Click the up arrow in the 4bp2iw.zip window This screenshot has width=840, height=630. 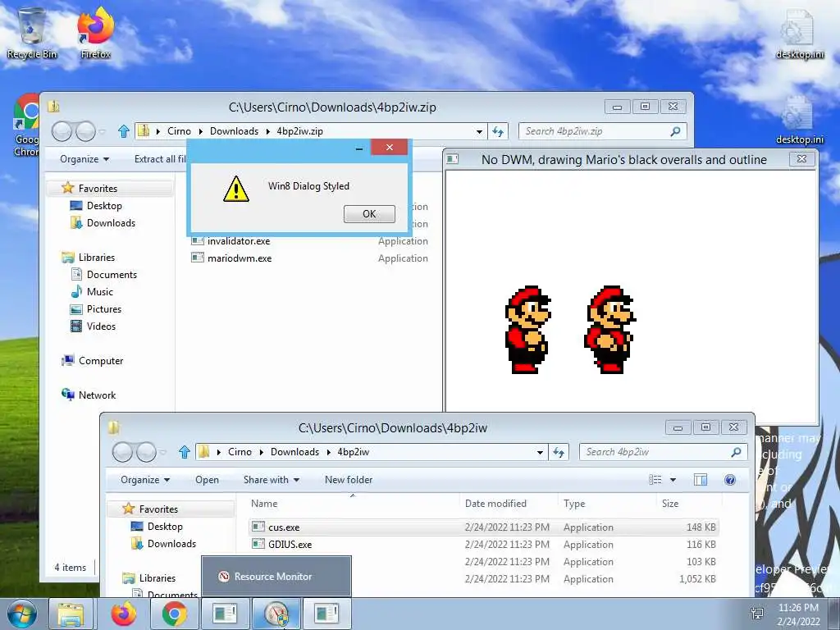coord(124,131)
